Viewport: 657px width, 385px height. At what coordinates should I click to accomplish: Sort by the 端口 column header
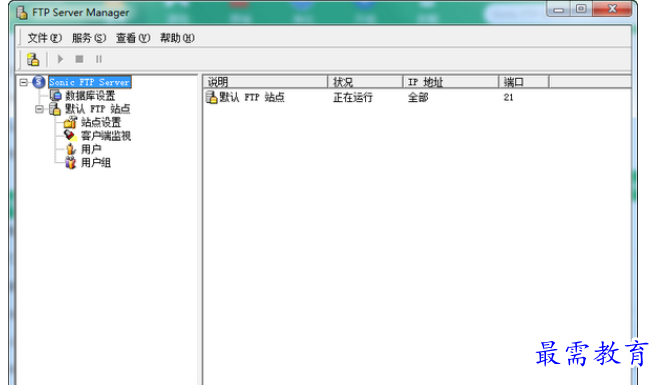524,82
